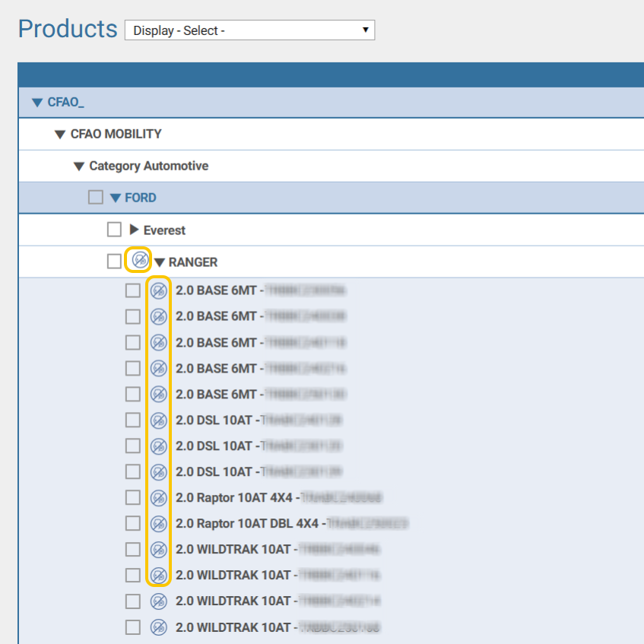
Task: Collapse the Category Automotive node arrow
Action: (79, 167)
